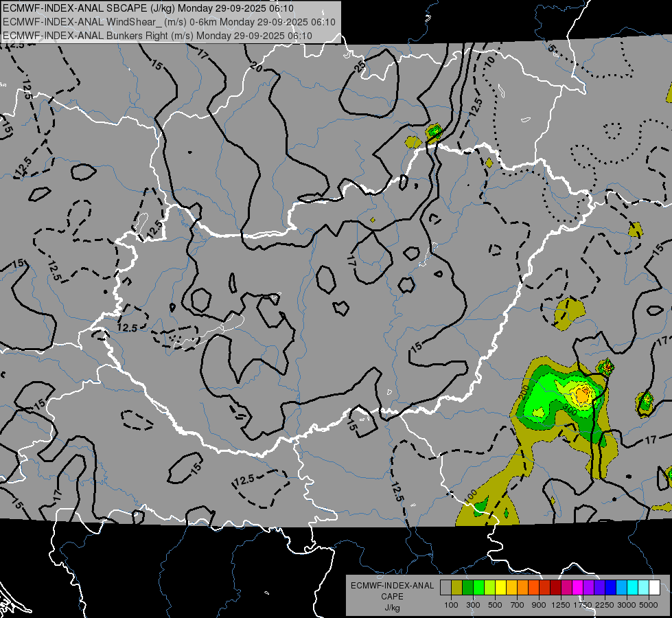The width and height of the screenshot is (672, 618).
Task: Pick the bright magenta legend swatch
Action: click(578, 587)
